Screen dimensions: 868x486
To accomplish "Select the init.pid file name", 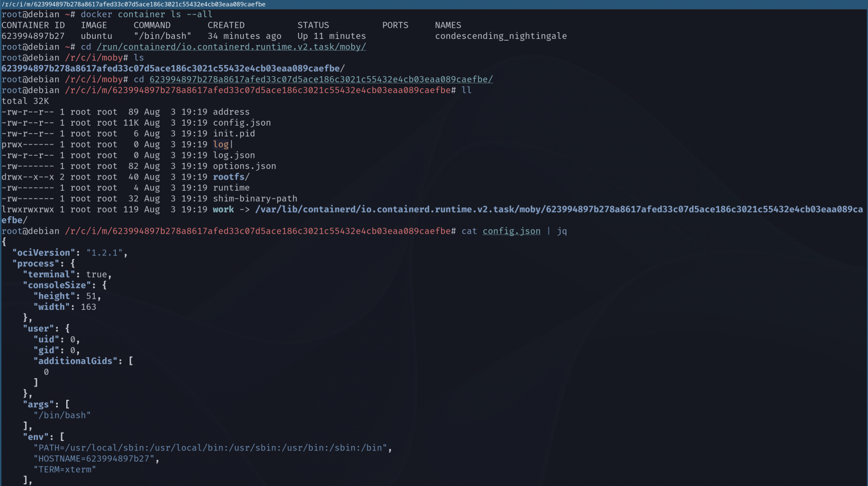I will [234, 133].
